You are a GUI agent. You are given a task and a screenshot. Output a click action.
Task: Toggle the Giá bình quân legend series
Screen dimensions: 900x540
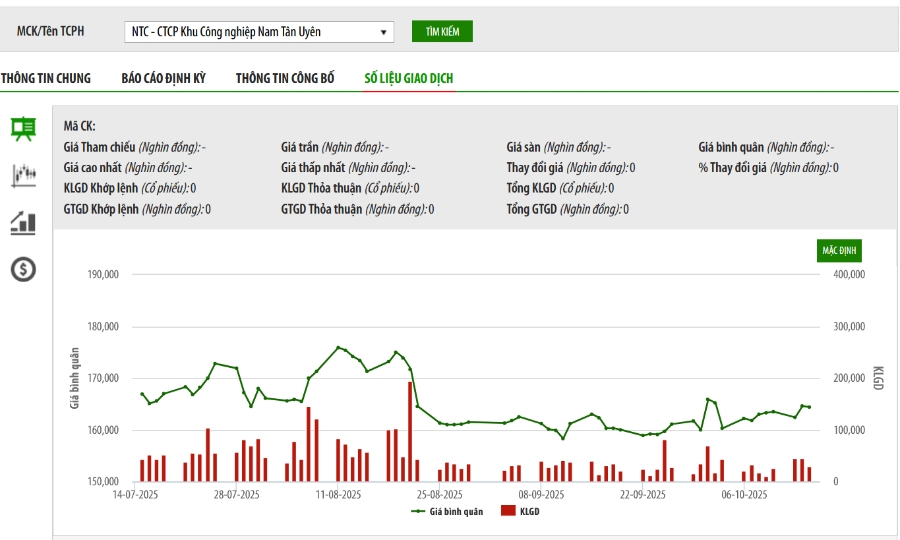(x=448, y=511)
